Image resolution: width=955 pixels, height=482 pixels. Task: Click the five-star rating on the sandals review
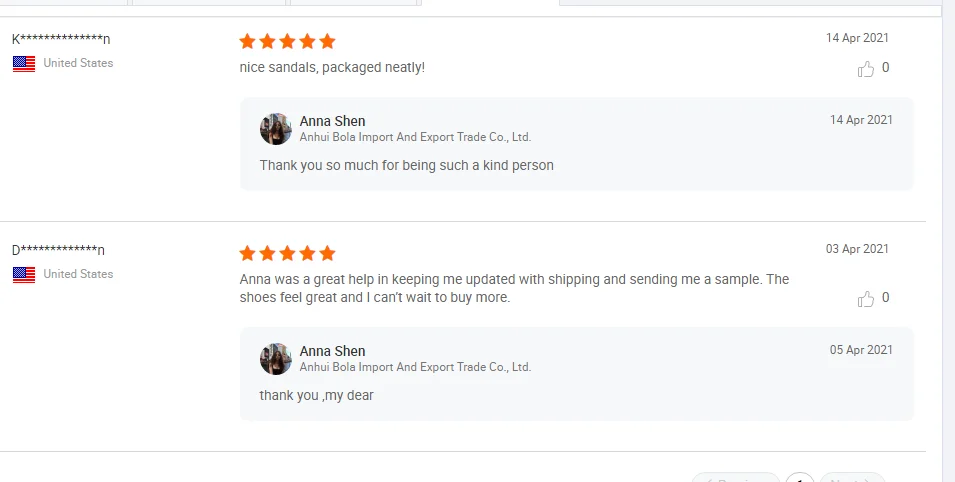287,42
